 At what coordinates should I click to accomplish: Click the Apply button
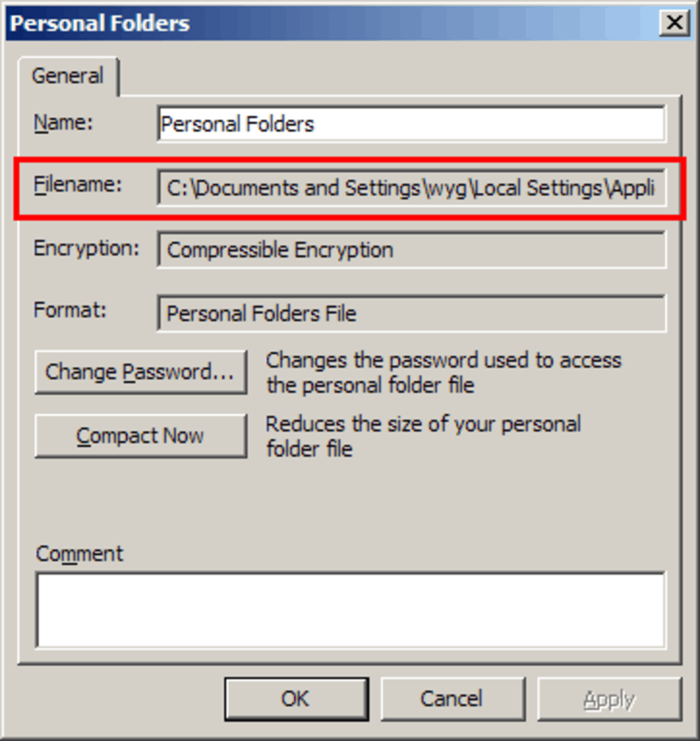(609, 699)
